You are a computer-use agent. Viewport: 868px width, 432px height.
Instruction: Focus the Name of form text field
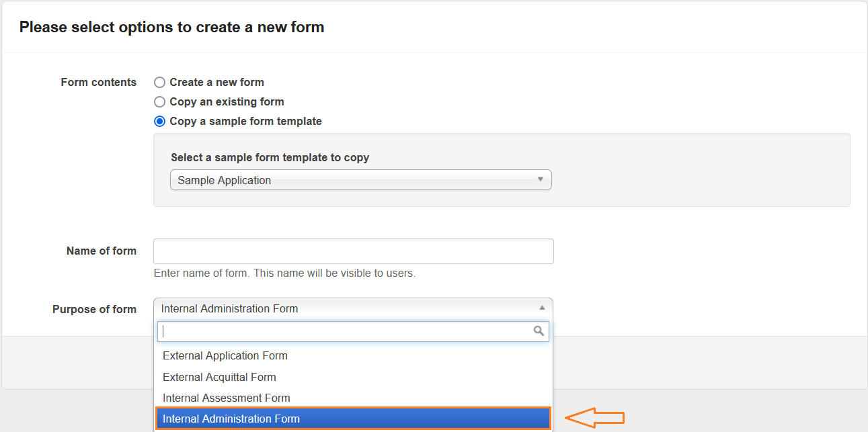(353, 251)
